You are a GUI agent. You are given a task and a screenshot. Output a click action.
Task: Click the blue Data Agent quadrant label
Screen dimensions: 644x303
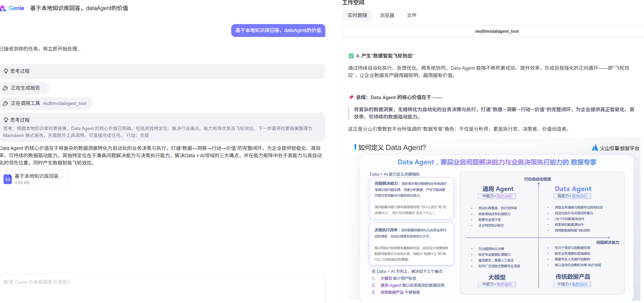[x=573, y=189]
